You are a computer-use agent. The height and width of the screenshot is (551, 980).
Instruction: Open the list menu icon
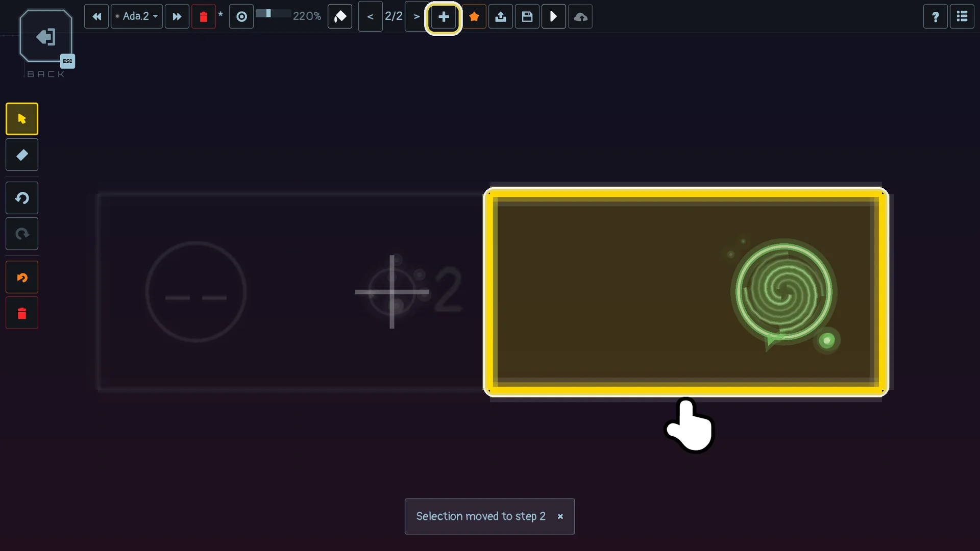click(962, 17)
